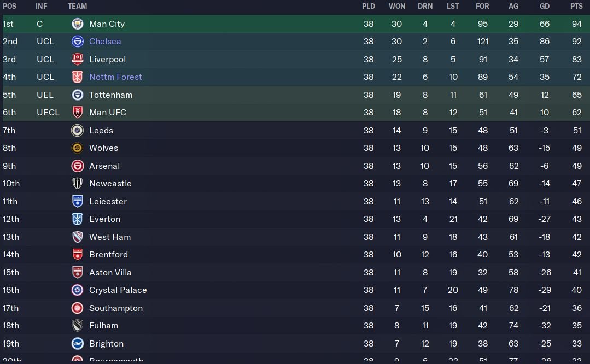
Task: Select the Leeds team name
Action: 101,131
